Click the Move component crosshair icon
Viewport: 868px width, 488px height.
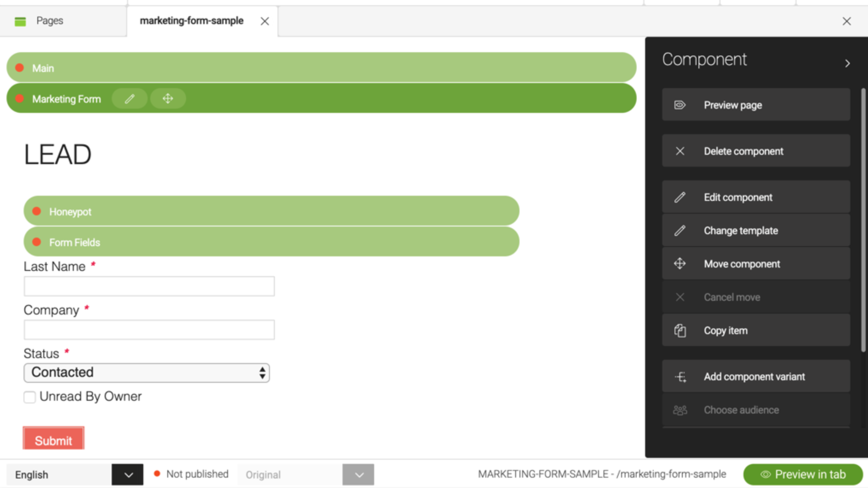(x=679, y=264)
